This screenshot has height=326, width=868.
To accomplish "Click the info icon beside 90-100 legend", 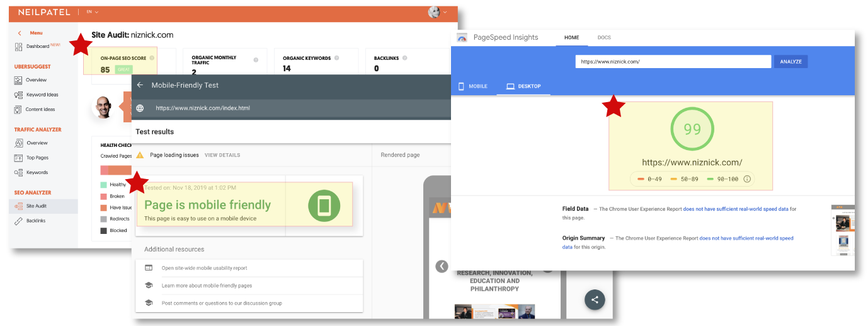I will pyautogui.click(x=747, y=179).
